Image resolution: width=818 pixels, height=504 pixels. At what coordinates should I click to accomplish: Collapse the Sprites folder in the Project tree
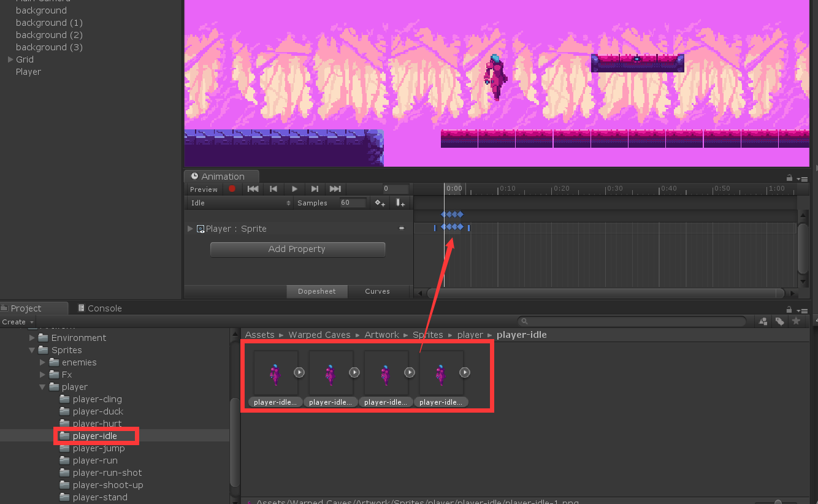tap(32, 350)
